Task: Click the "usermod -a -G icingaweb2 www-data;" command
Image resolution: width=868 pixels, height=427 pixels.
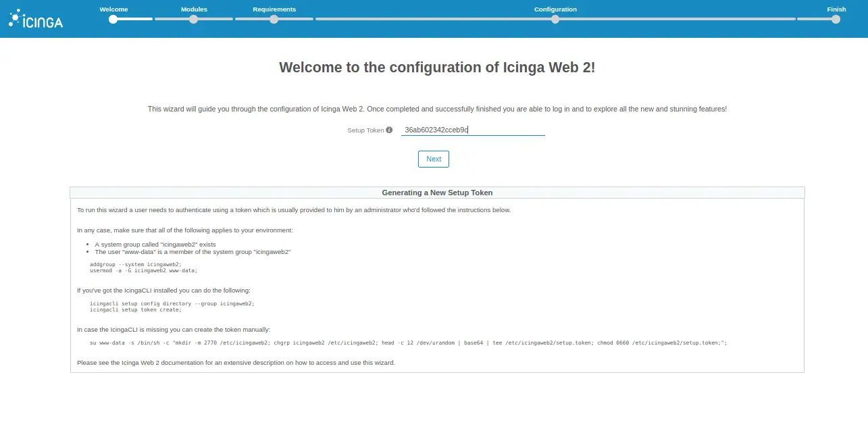Action: pyautogui.click(x=143, y=270)
